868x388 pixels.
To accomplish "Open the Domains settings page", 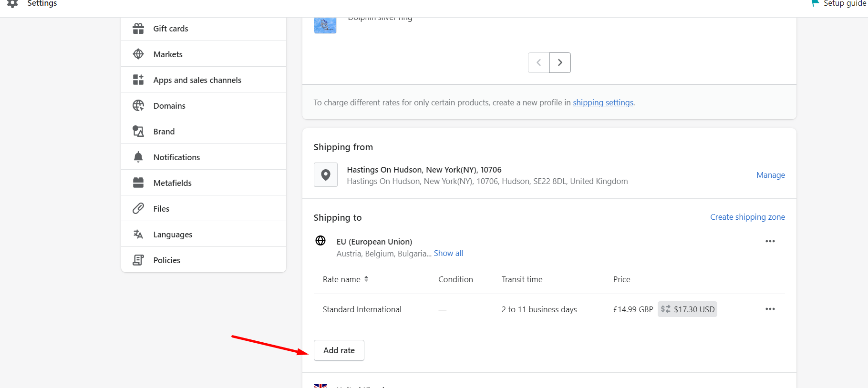I will pos(169,106).
